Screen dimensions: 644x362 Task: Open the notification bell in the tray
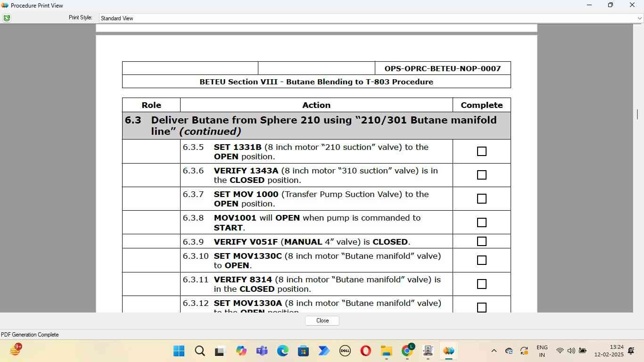coord(632,351)
